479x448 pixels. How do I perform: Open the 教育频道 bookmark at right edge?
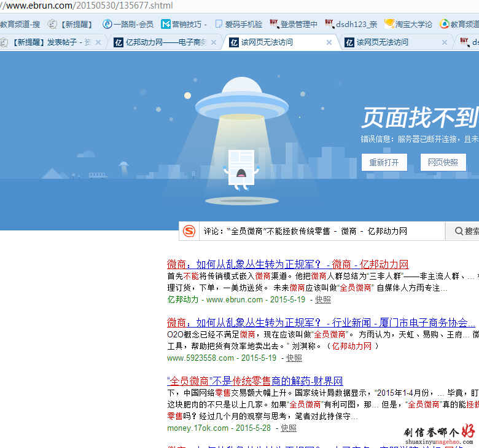(459, 24)
